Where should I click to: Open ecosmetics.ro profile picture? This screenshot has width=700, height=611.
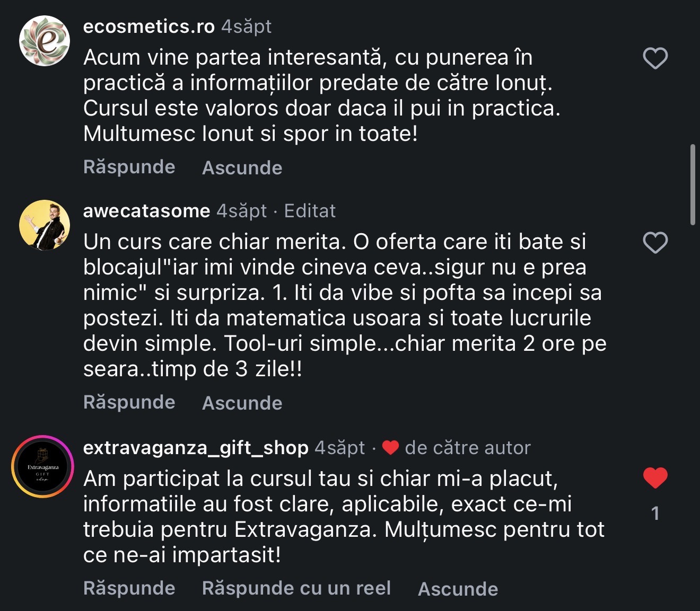[45, 41]
